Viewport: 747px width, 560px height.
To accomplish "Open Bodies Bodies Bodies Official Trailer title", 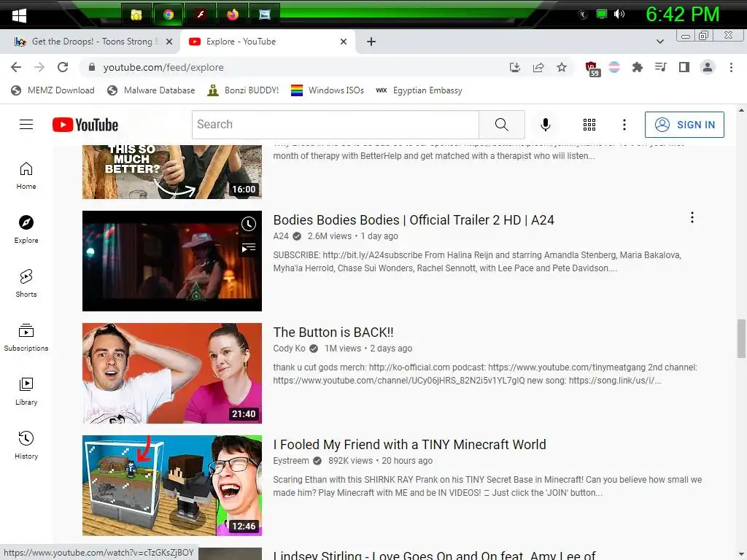I will [x=414, y=220].
